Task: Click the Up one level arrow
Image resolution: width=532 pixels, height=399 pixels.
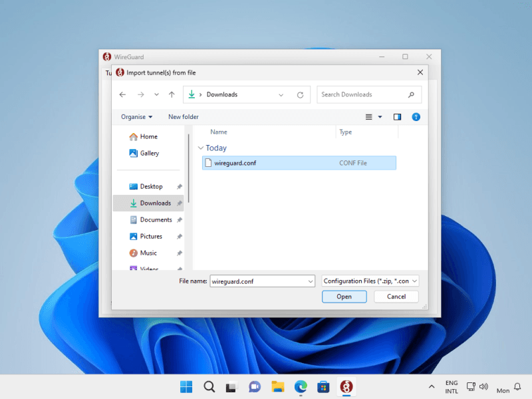Action: (172, 94)
